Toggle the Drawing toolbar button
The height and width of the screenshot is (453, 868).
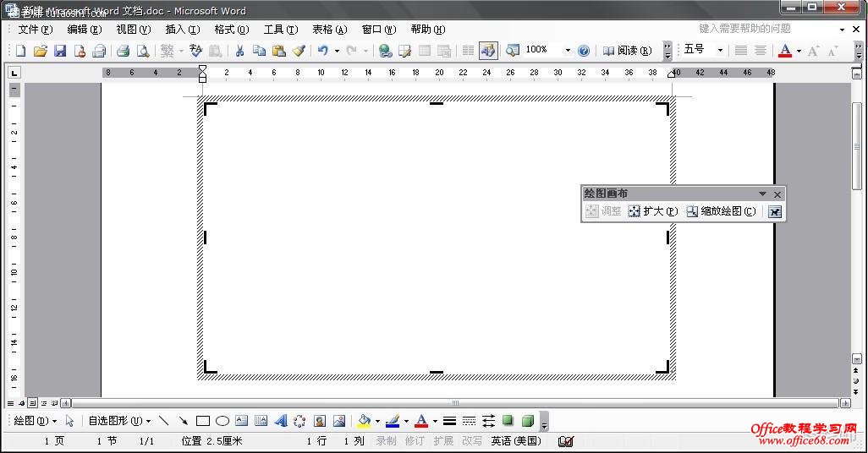pos(487,51)
